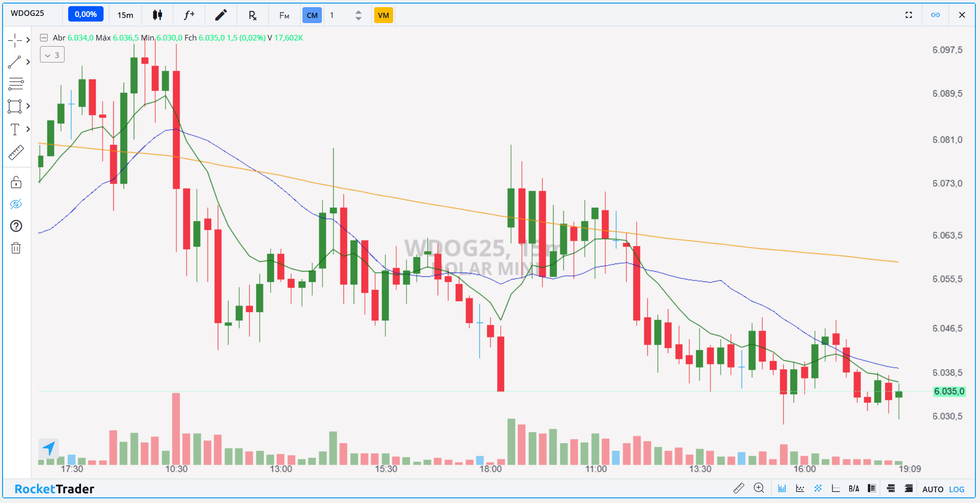Toggle the volume bars icon
The image size is (980, 503).
[782, 489]
